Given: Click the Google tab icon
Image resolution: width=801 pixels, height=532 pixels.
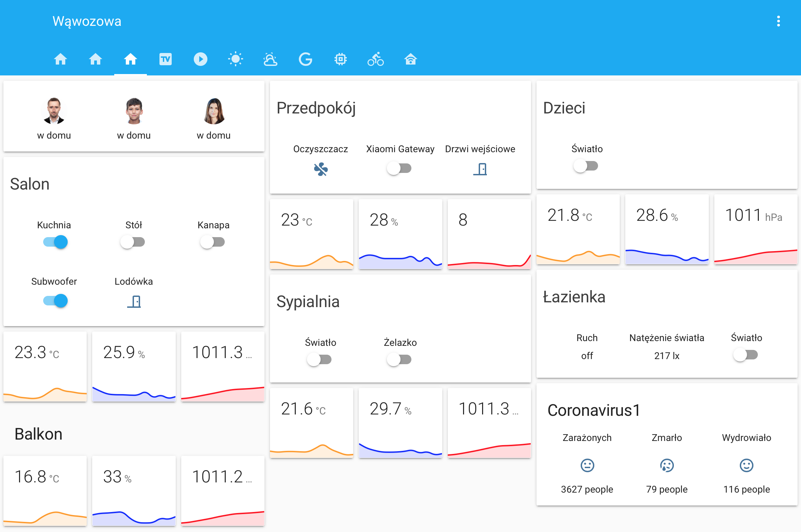Looking at the screenshot, I should (305, 59).
